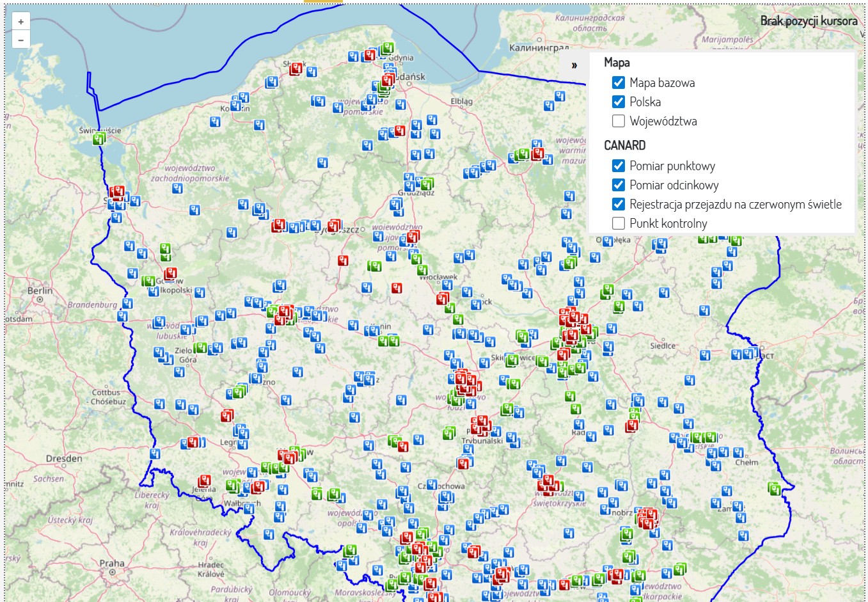Uncheck Rejestracja przejazdu na czerwonym świetle

pyautogui.click(x=619, y=204)
